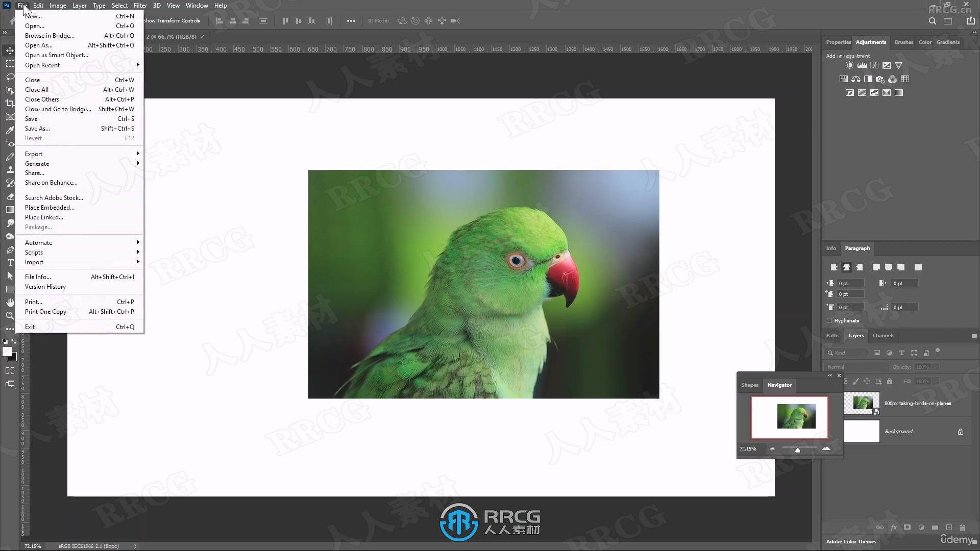This screenshot has height=551, width=980.
Task: Add an Exposure adjustment
Action: [887, 65]
